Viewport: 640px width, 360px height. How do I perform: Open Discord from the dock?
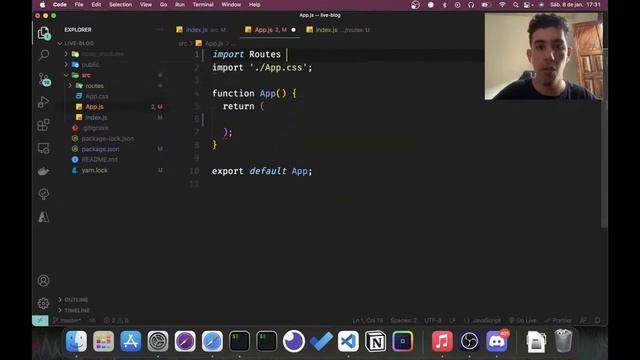pos(497,341)
